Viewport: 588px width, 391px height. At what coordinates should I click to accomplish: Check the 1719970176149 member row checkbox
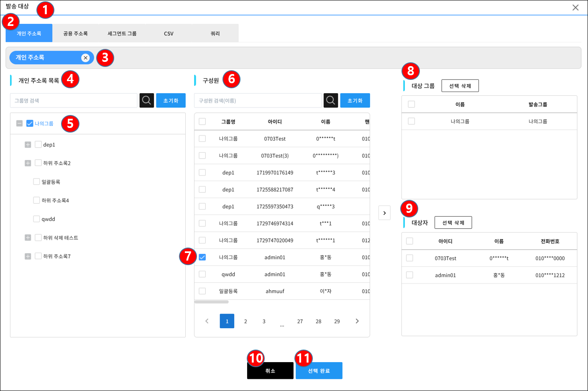pos(202,172)
